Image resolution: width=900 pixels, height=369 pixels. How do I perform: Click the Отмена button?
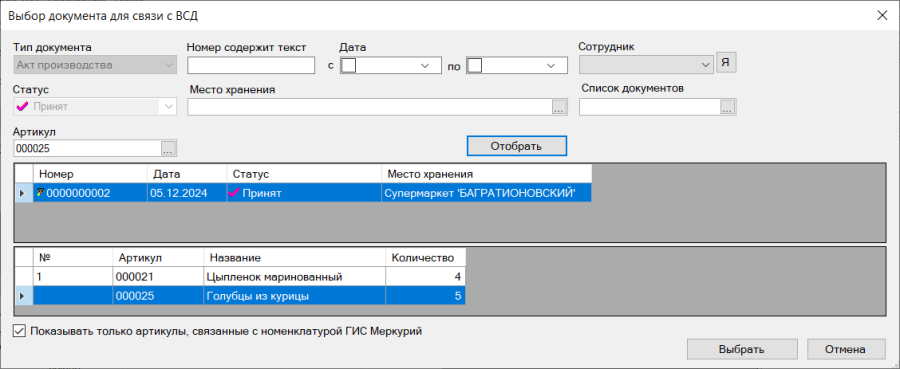[x=845, y=349]
